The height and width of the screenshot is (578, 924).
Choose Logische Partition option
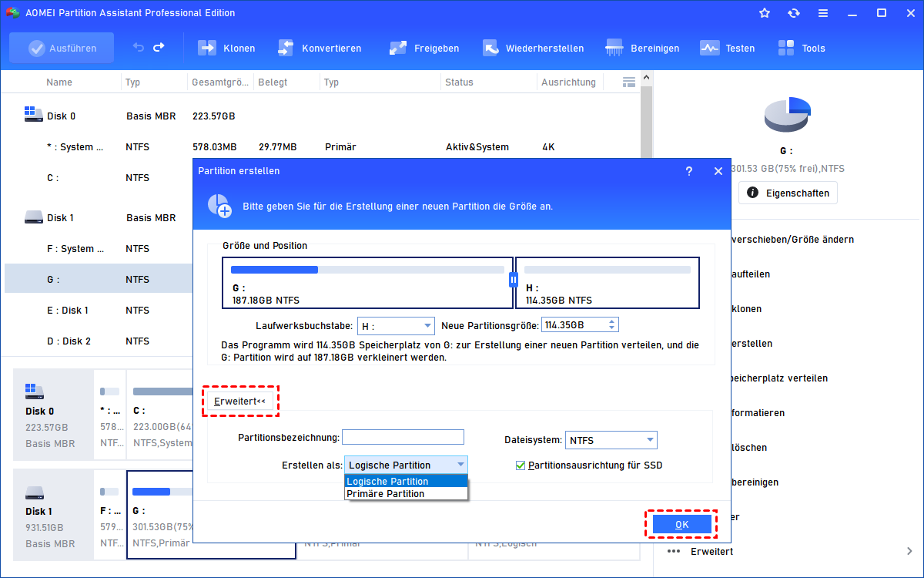coord(406,481)
